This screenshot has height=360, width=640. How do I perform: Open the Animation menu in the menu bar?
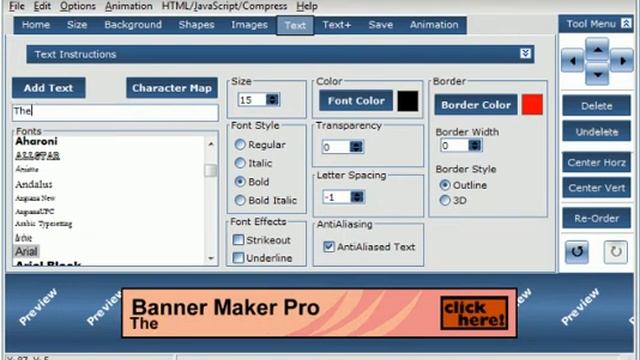click(x=129, y=6)
